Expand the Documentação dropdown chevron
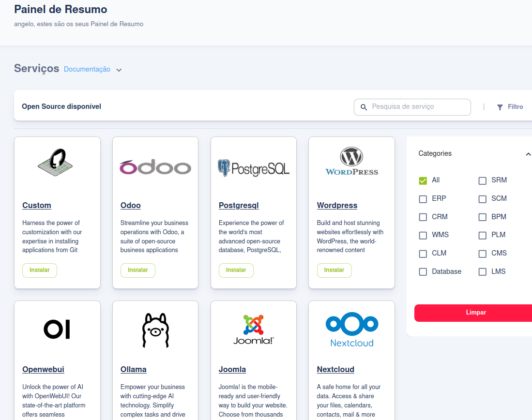This screenshot has height=420, width=532. tap(119, 70)
